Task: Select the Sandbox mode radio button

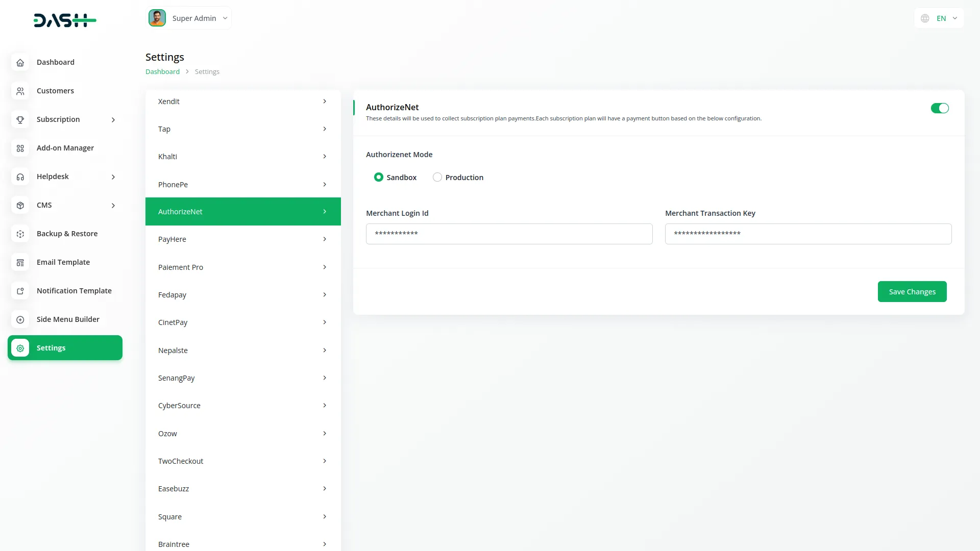Action: pyautogui.click(x=378, y=177)
